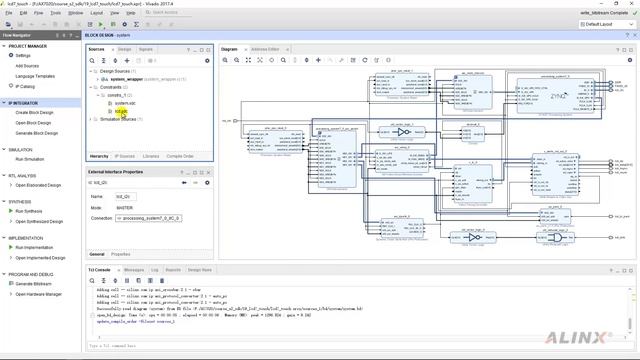Screen dimensions: 640x360
Task: Open diagram settings gear
Action: (630, 60)
